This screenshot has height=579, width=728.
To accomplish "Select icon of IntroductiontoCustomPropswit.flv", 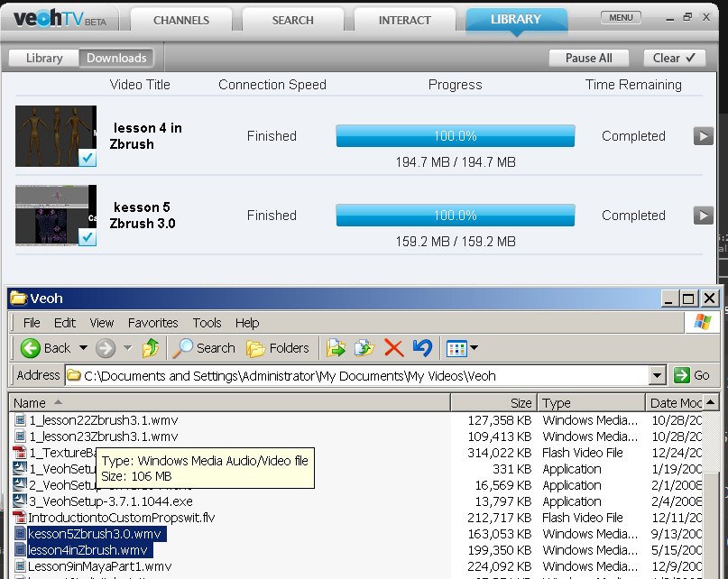I will 20,518.
